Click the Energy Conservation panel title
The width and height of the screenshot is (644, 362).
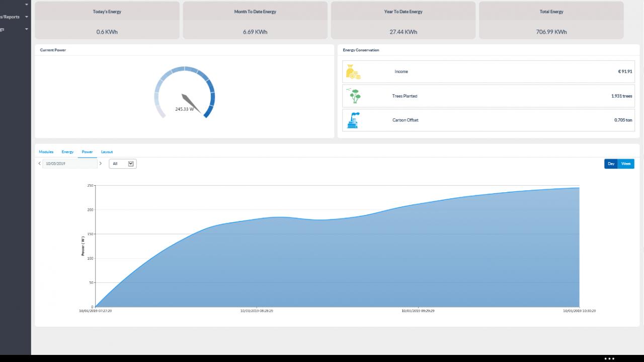[x=361, y=50]
